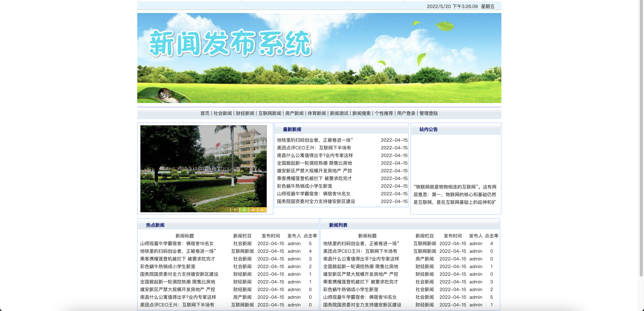Open latest news 彩色蜗牛热销成小学生新宠
Screen dimensions: 644x311
pyautogui.click(x=305, y=186)
